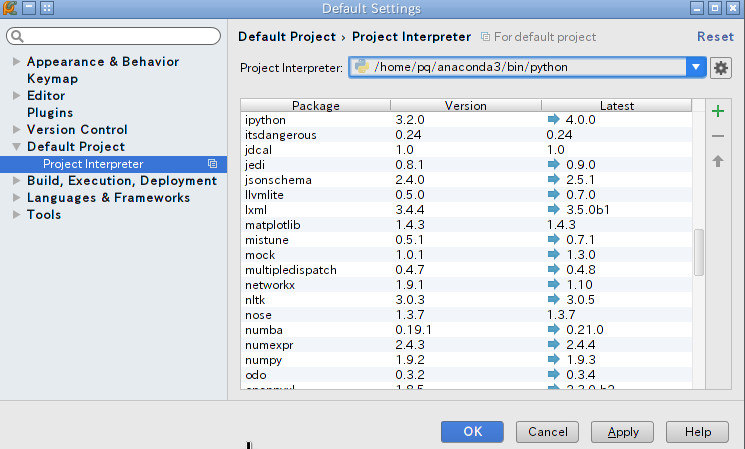Click the upgrade package arrow icon
The image size is (745, 449).
[x=718, y=161]
